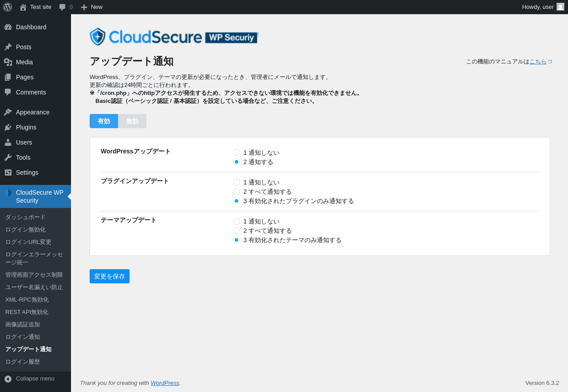Open Settings menu item
This screenshot has width=568, height=392.
[x=35, y=172]
